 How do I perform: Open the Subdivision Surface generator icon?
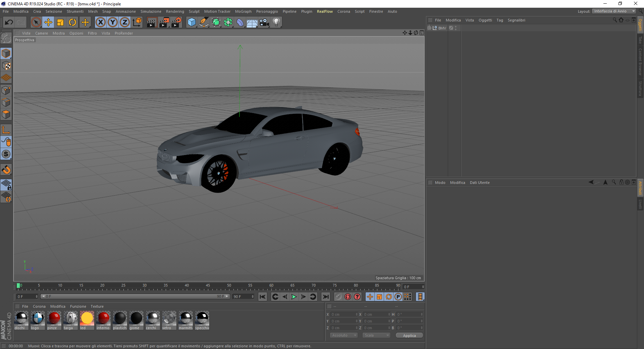tap(216, 22)
